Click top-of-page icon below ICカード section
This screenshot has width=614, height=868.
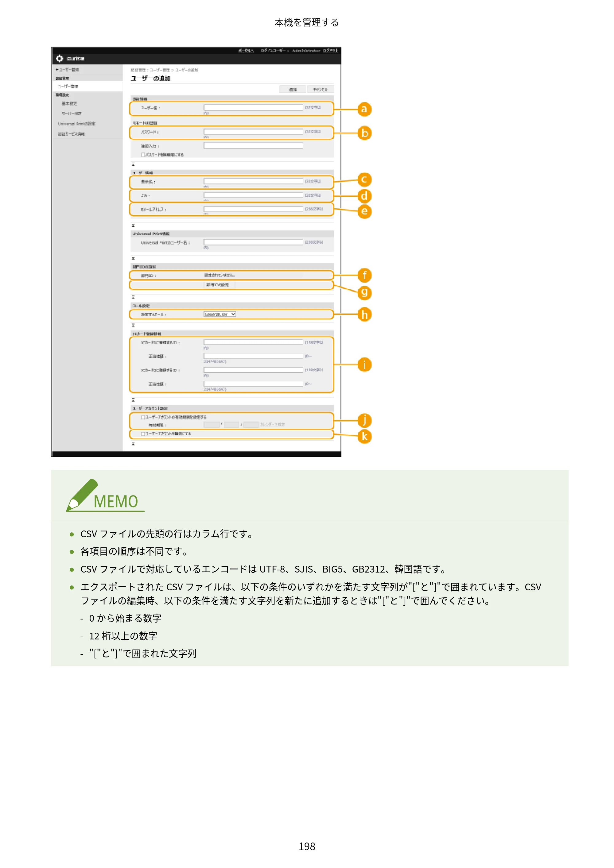133,400
